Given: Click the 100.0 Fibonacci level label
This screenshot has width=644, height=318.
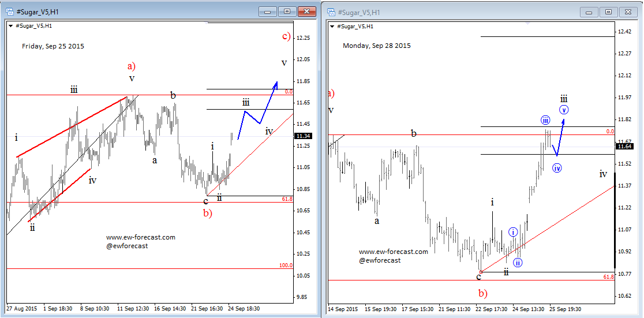Looking at the screenshot, I should 287,265.
